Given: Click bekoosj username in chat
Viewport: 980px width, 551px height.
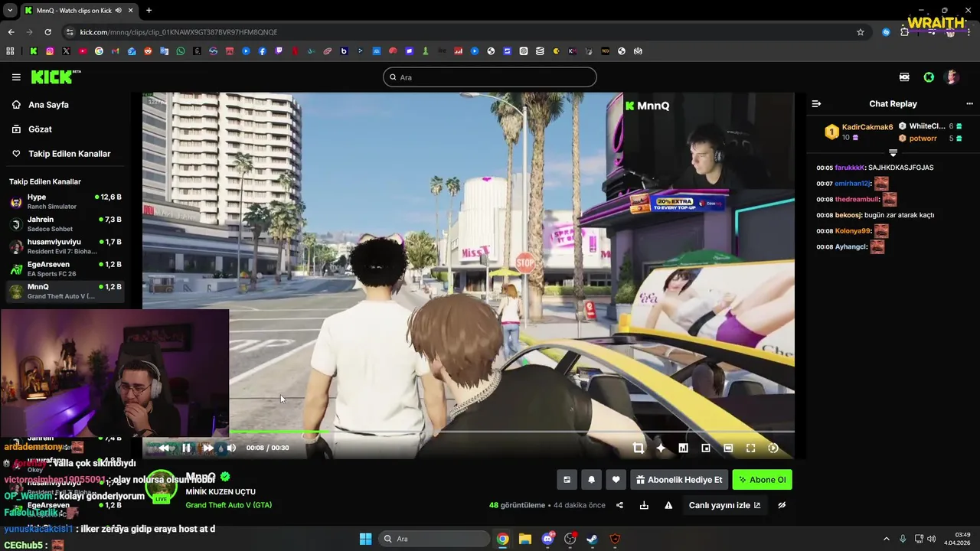Looking at the screenshot, I should click(848, 215).
